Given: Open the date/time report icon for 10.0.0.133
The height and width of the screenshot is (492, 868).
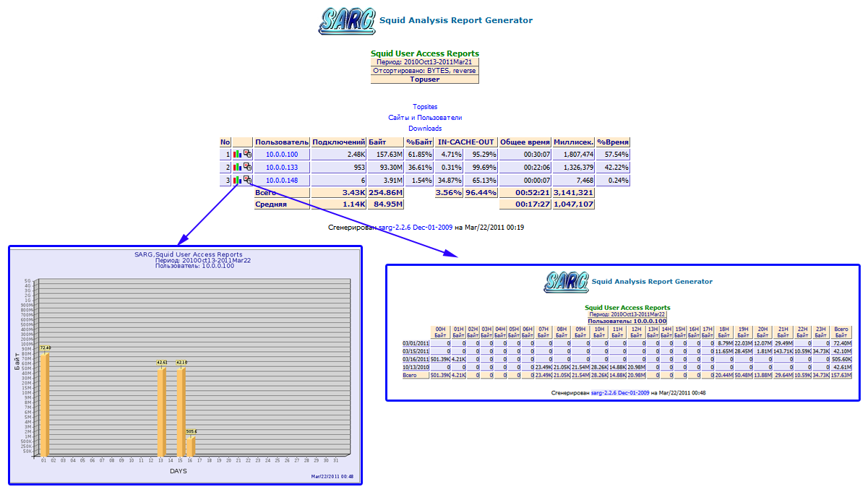Looking at the screenshot, I should [x=247, y=167].
